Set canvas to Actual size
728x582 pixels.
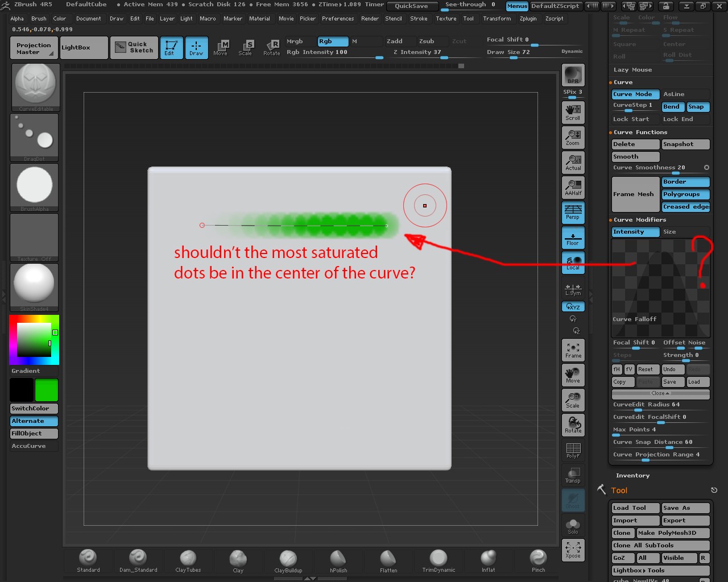(x=573, y=162)
